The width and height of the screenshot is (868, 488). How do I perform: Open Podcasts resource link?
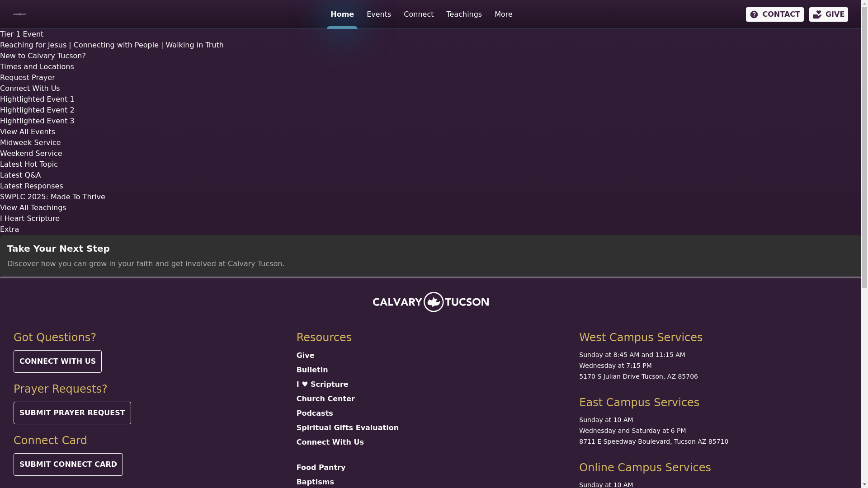(x=315, y=413)
